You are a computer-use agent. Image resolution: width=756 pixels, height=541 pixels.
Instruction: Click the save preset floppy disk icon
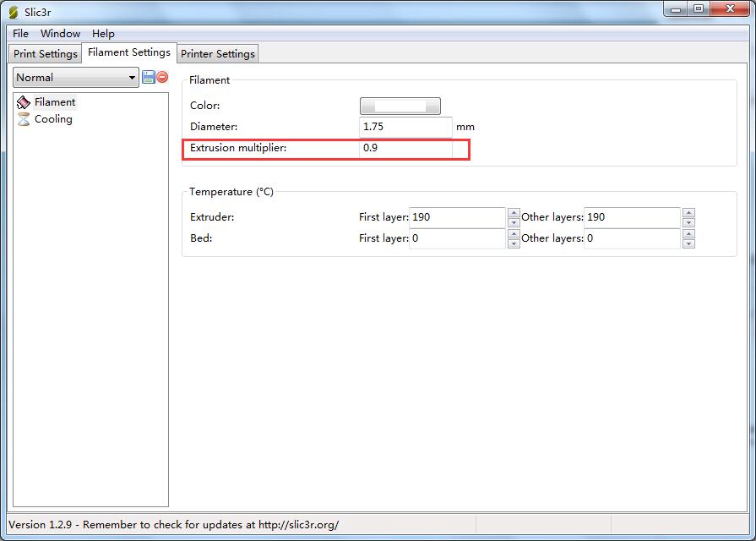pos(149,77)
